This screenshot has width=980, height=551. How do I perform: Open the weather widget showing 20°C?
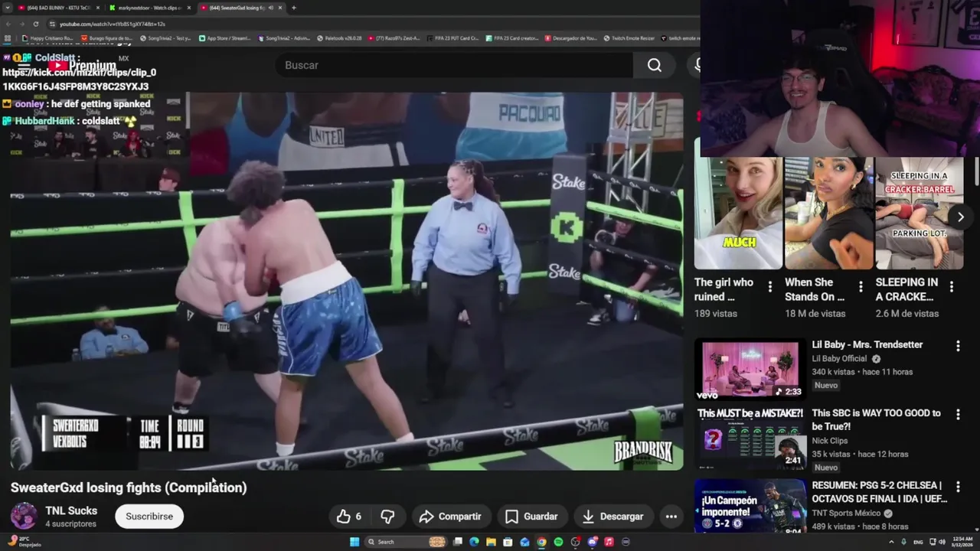pyautogui.click(x=23, y=542)
